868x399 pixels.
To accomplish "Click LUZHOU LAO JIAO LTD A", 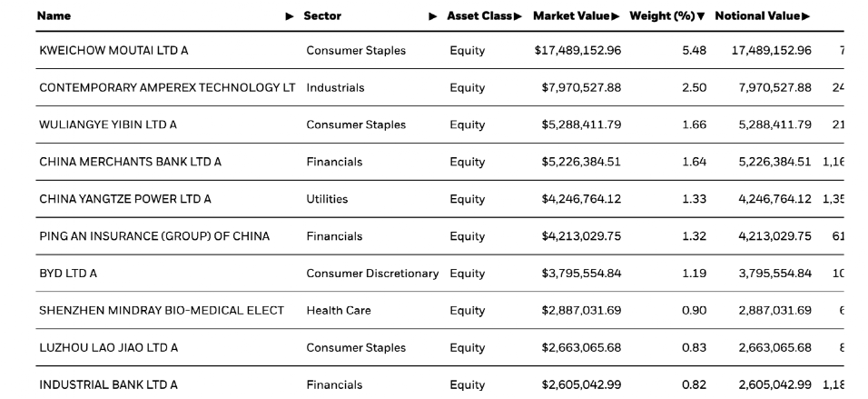I will pos(108,348).
